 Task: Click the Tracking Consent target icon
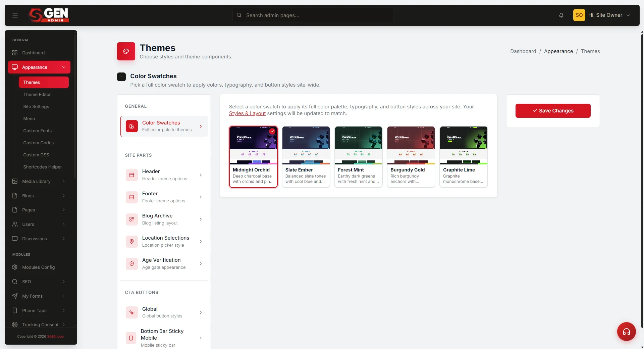tap(15, 325)
